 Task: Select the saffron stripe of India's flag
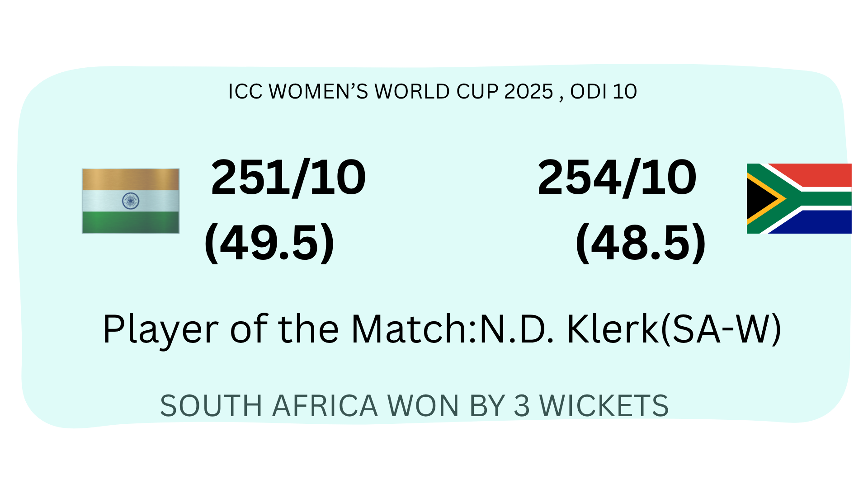click(131, 179)
